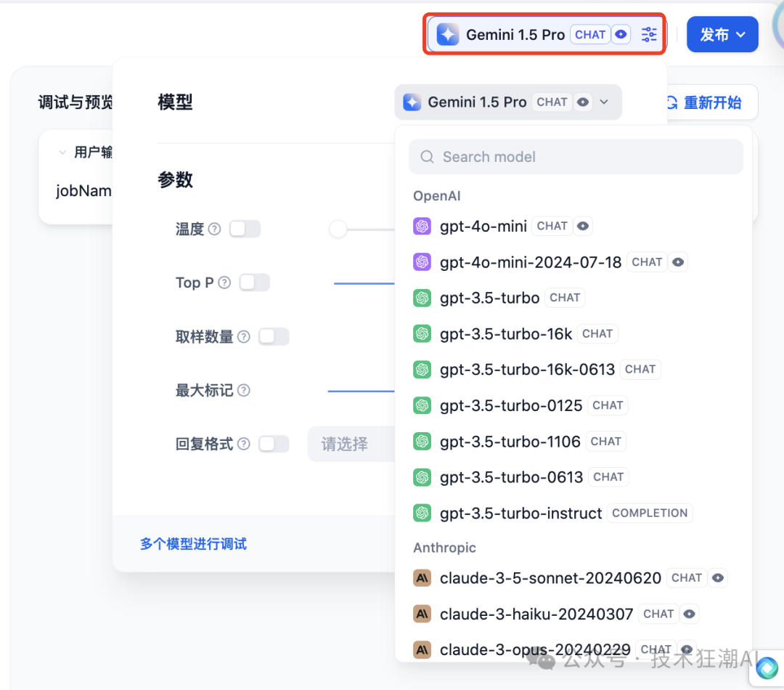This screenshot has height=690, width=784.
Task: Click vision eye icon in top model selector
Action: tap(621, 35)
